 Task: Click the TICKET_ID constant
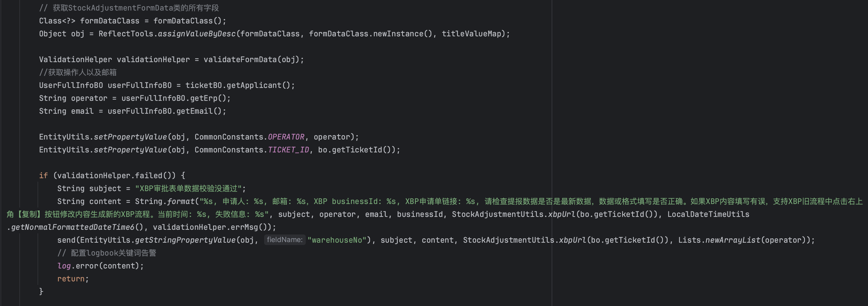(288, 150)
